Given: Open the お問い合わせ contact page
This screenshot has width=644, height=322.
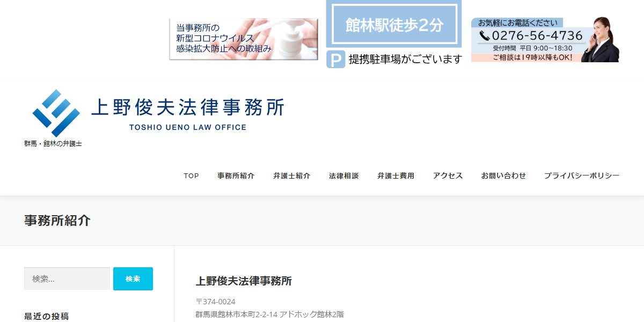Looking at the screenshot, I should 503,176.
